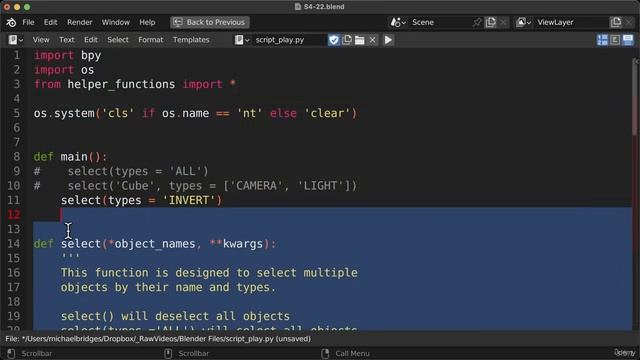Open the Templates menu
Image resolution: width=640 pixels, height=360 pixels.
click(x=191, y=40)
